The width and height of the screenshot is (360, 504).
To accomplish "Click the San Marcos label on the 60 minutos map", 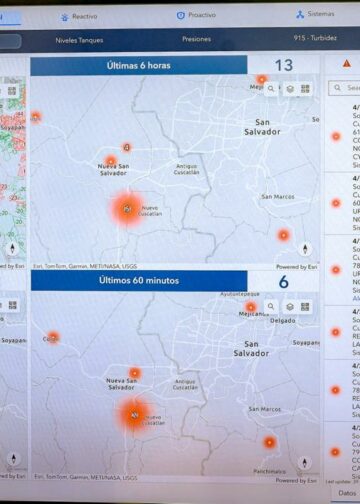I will click(x=265, y=409).
